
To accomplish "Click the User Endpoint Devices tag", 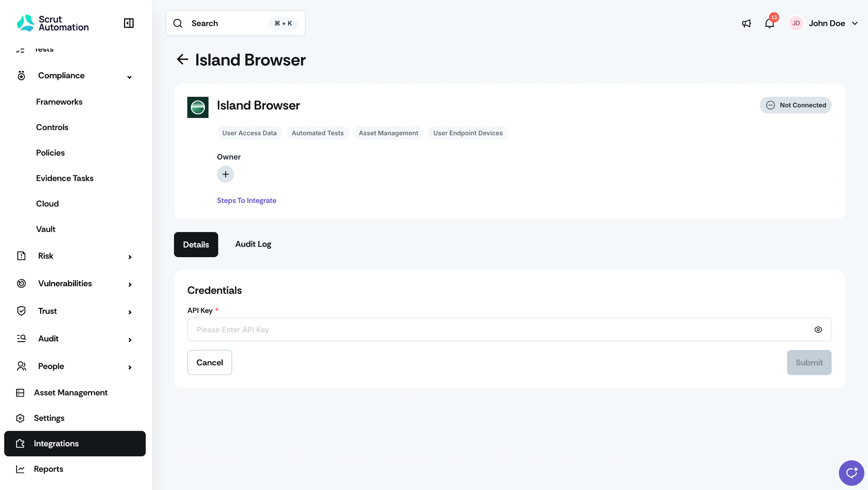I will 468,133.
